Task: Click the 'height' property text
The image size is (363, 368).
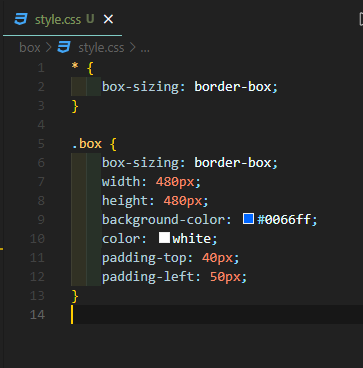Action: [125, 201]
